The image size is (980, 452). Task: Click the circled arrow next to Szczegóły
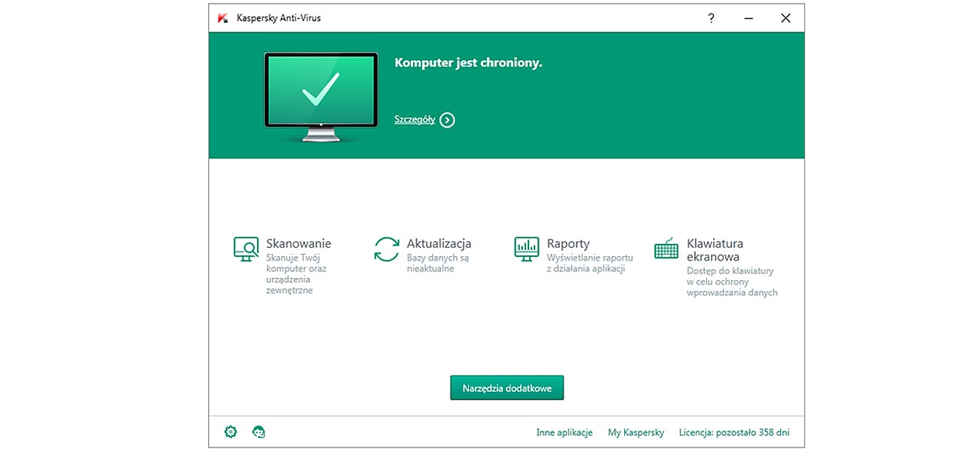click(447, 120)
